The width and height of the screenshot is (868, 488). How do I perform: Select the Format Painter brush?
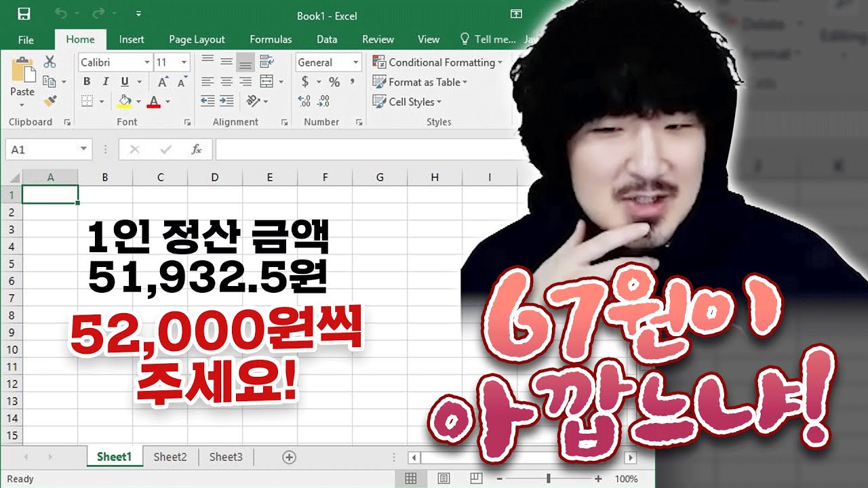point(50,101)
